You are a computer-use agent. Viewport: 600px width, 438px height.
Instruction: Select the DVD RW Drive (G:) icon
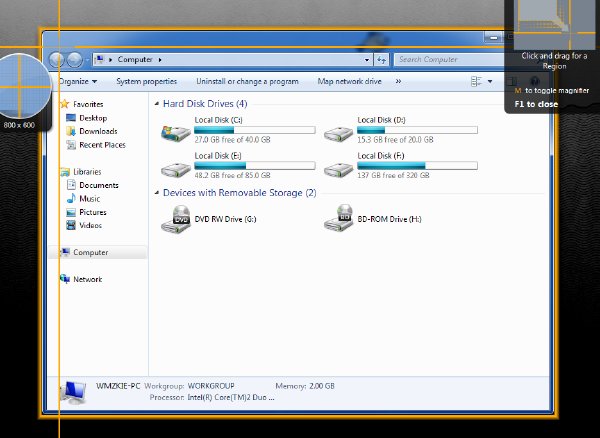pyautogui.click(x=176, y=219)
